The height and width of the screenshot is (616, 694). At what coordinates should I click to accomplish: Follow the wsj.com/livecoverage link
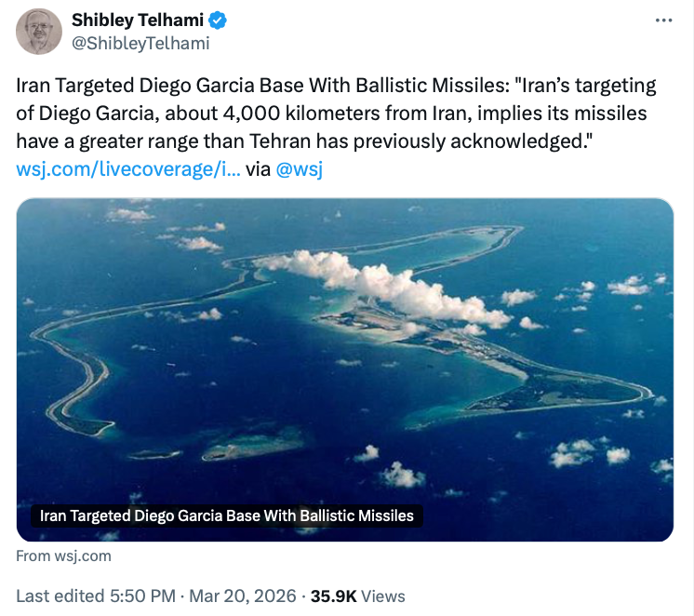point(128,169)
